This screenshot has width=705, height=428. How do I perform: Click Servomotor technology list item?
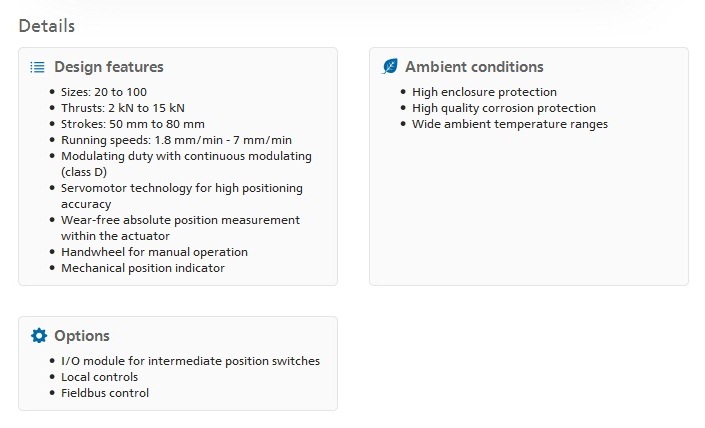click(x=182, y=196)
